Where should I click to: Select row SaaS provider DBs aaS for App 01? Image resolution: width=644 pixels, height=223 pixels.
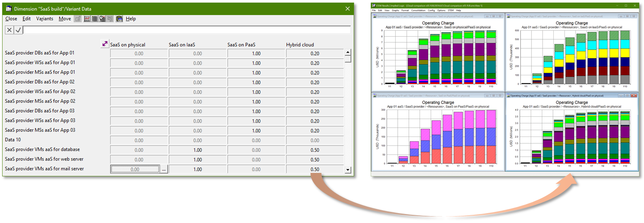pyautogui.click(x=40, y=53)
